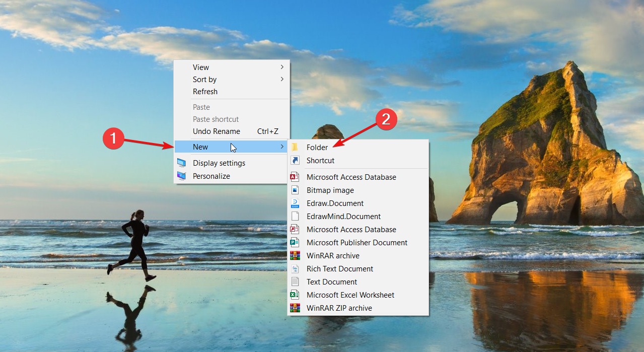644x352 pixels.
Task: Click the Edraw.Document icon
Action: click(x=295, y=203)
